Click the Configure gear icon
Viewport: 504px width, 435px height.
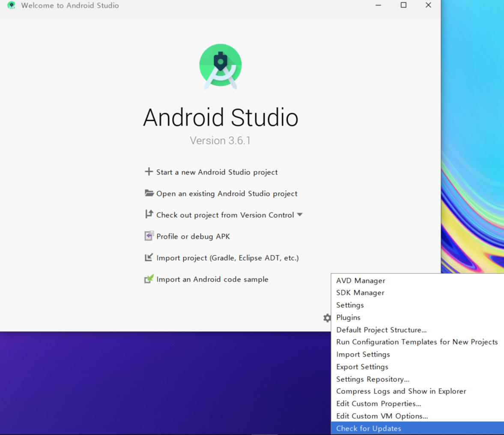327,318
